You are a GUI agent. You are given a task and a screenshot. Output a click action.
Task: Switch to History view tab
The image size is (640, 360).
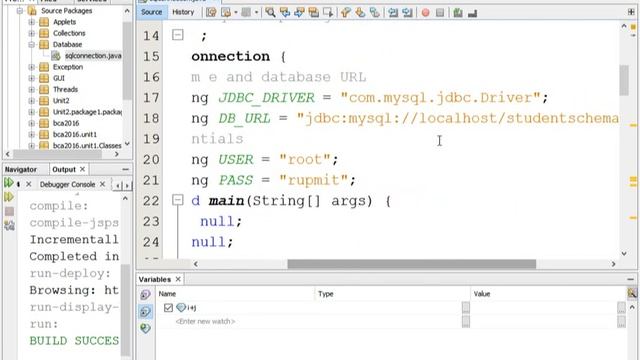pyautogui.click(x=183, y=12)
